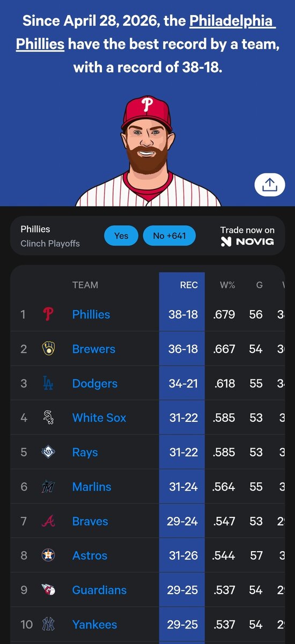The height and width of the screenshot is (644, 295).
Task: Sort by W% column header
Action: (227, 285)
